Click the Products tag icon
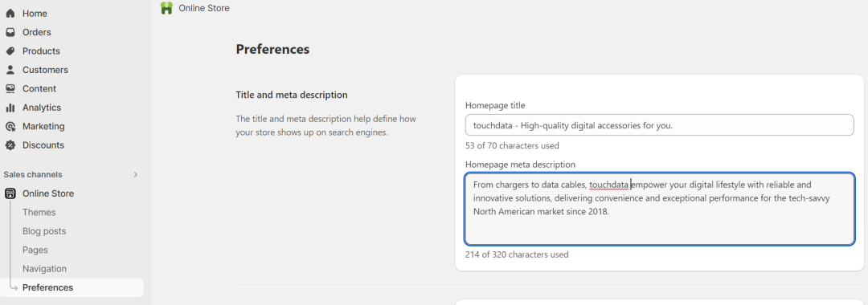The height and width of the screenshot is (305, 868). (x=10, y=51)
